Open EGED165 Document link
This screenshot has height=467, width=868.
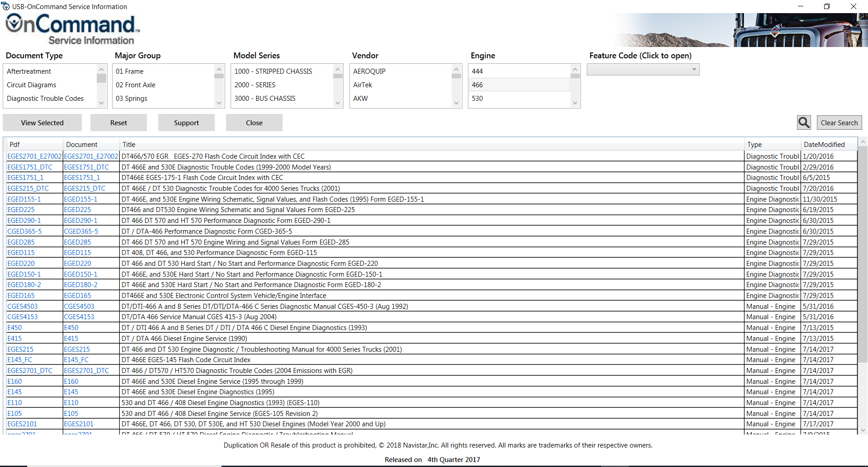pos(77,295)
